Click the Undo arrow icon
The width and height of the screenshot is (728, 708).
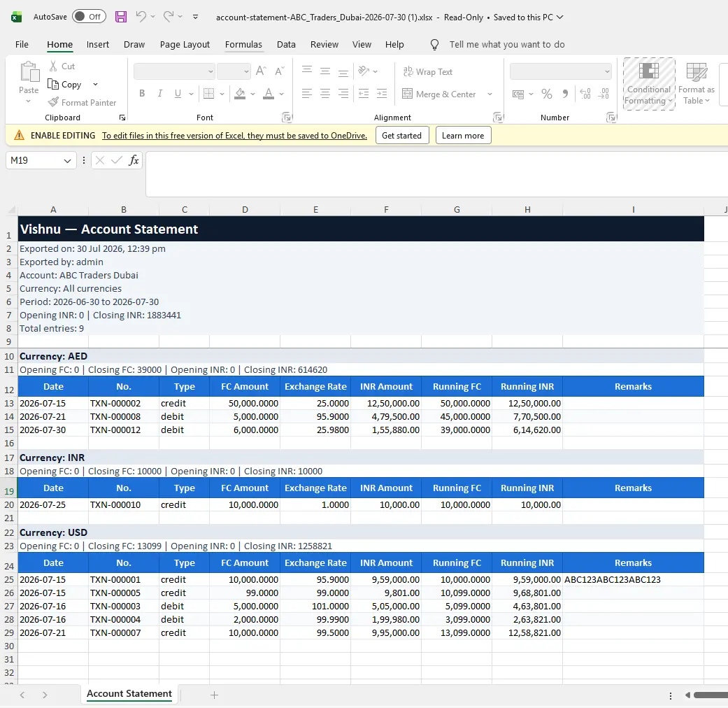pyautogui.click(x=141, y=17)
